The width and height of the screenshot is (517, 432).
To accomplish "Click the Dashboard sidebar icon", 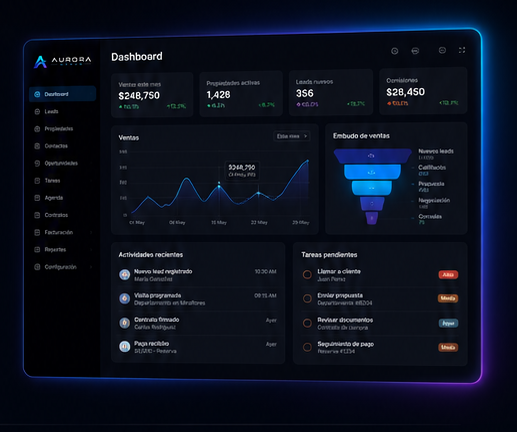I will click(x=37, y=94).
